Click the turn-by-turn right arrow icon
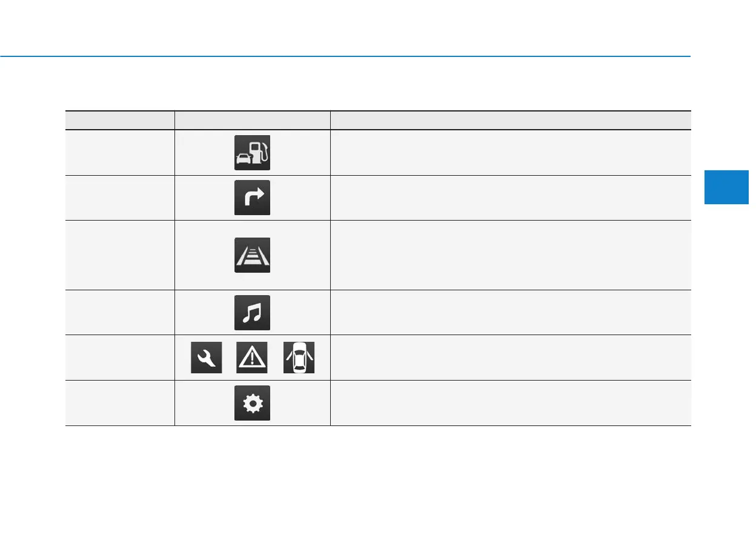 252,198
